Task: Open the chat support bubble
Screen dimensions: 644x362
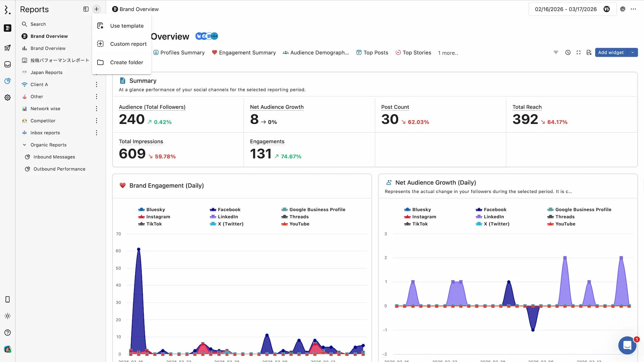Action: 627,345
